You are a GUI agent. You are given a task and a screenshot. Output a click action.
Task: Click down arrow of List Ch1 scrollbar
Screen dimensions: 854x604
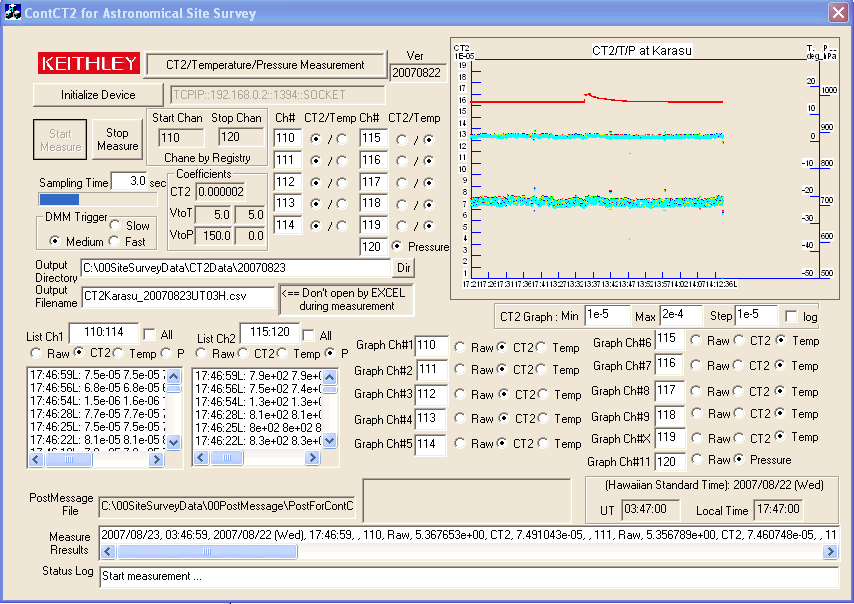point(173,441)
